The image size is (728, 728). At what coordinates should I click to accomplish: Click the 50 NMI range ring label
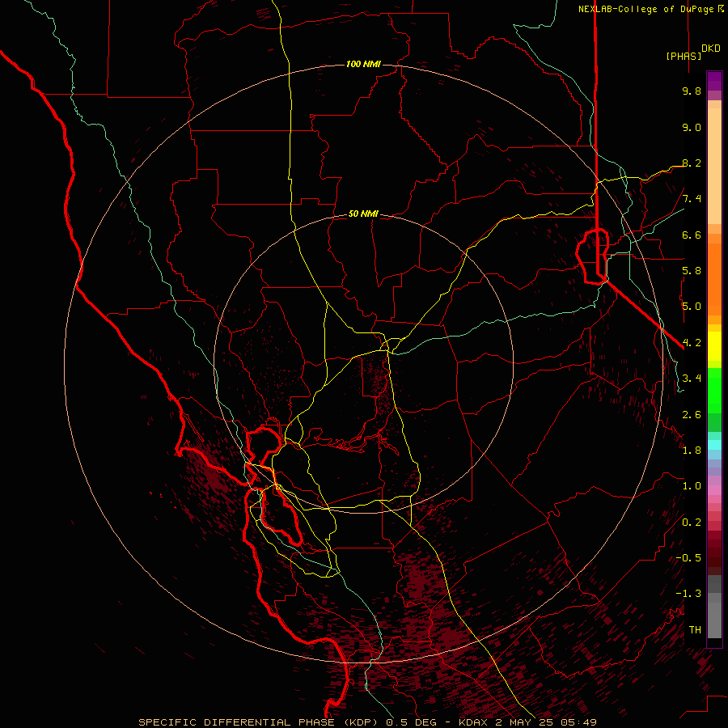pos(363,214)
